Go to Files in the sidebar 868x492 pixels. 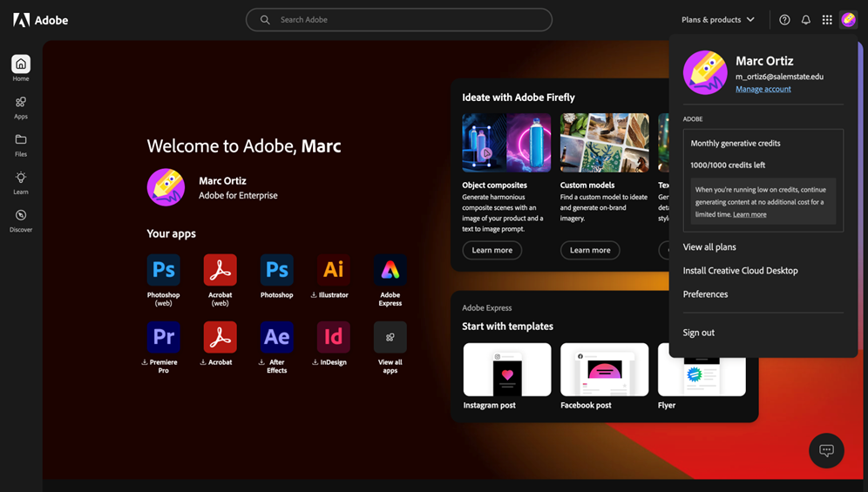(21, 145)
